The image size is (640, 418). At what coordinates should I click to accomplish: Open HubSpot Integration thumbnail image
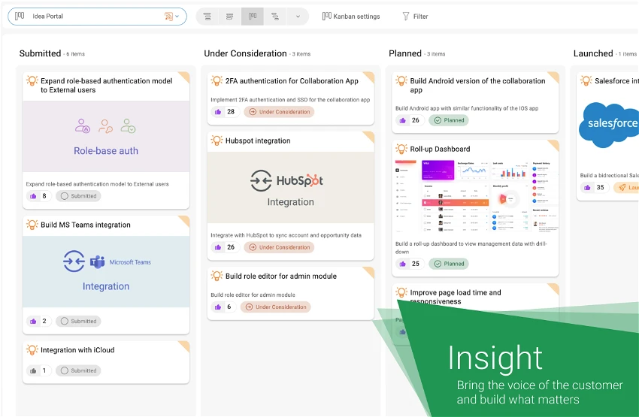pyautogui.click(x=291, y=187)
